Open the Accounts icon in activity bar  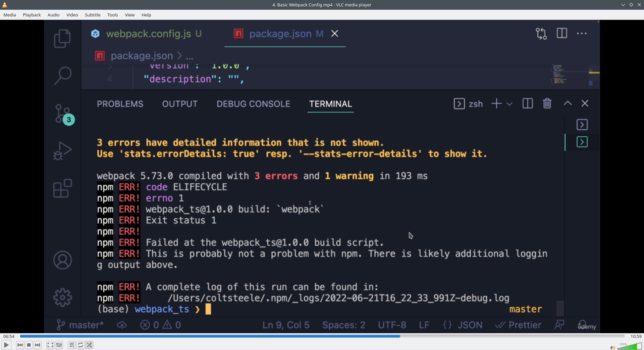62,260
